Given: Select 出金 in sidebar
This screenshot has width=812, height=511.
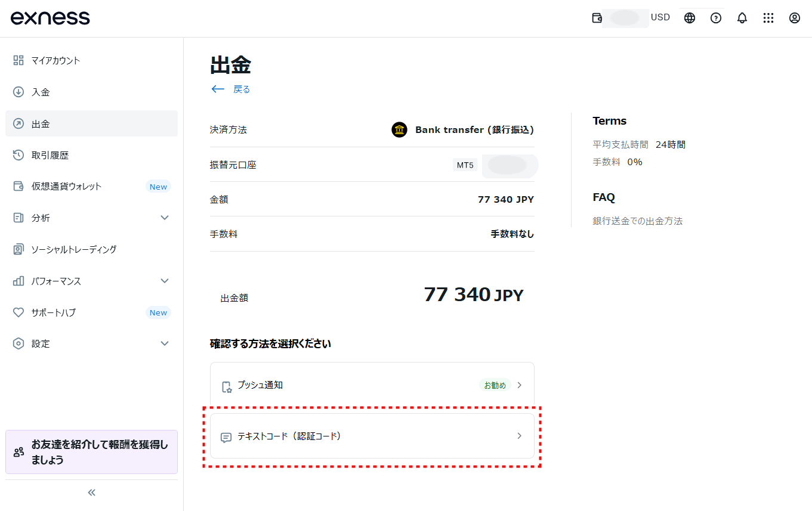Looking at the screenshot, I should (91, 123).
